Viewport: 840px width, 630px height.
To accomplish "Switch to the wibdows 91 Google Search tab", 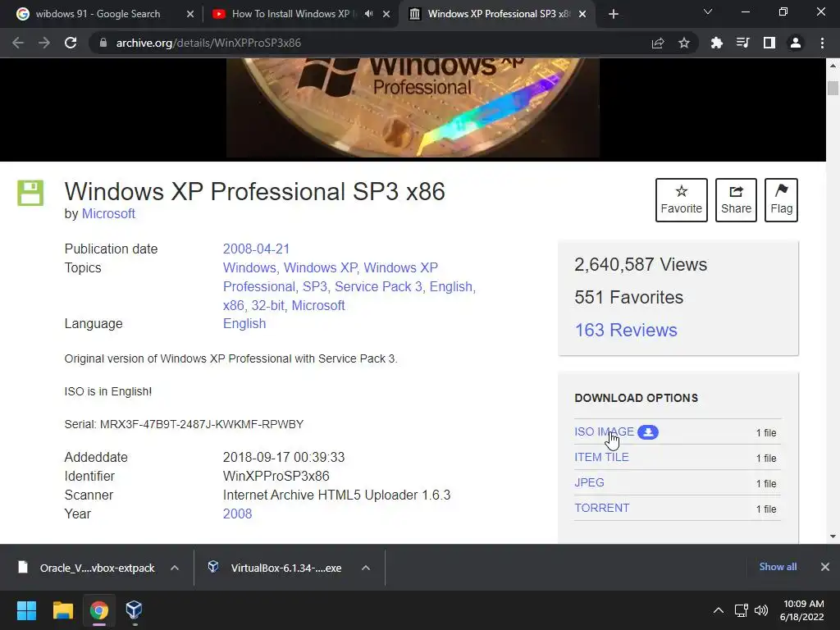I will point(98,14).
